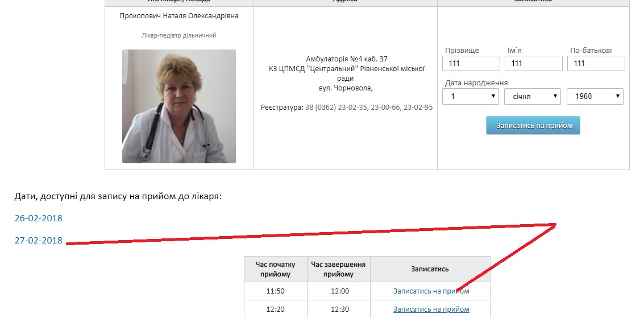Click the doctor's photo

(179, 106)
